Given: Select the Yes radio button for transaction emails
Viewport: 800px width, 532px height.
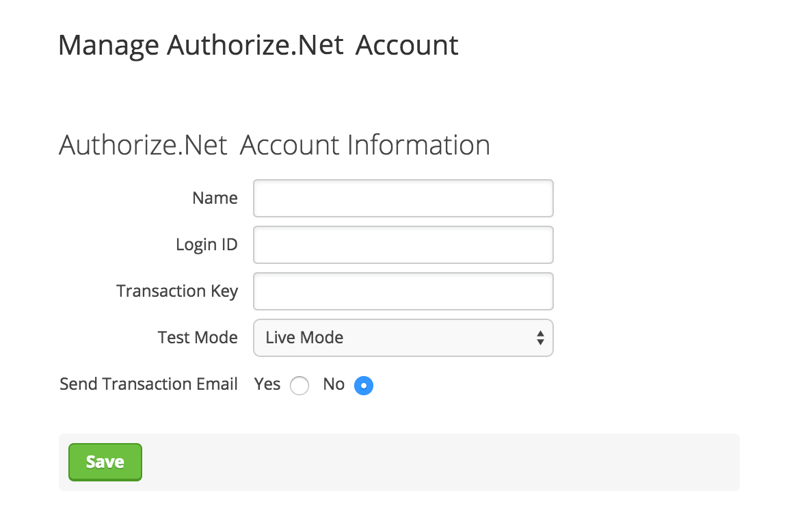Looking at the screenshot, I should pos(299,386).
